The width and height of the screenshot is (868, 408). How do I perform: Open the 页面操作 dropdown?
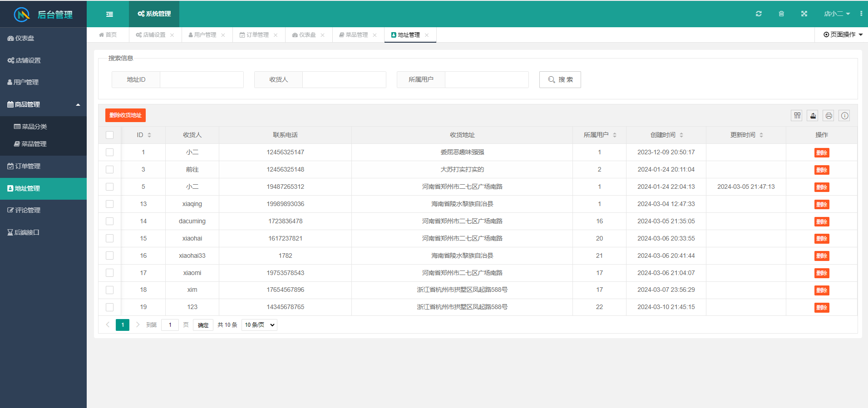pos(843,34)
